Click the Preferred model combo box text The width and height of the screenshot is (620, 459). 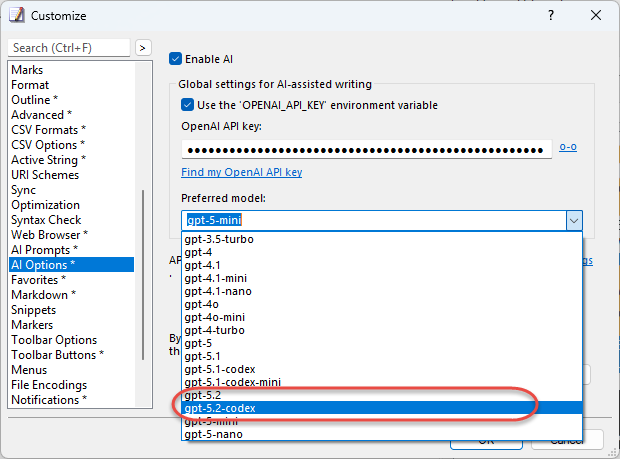pos(374,220)
